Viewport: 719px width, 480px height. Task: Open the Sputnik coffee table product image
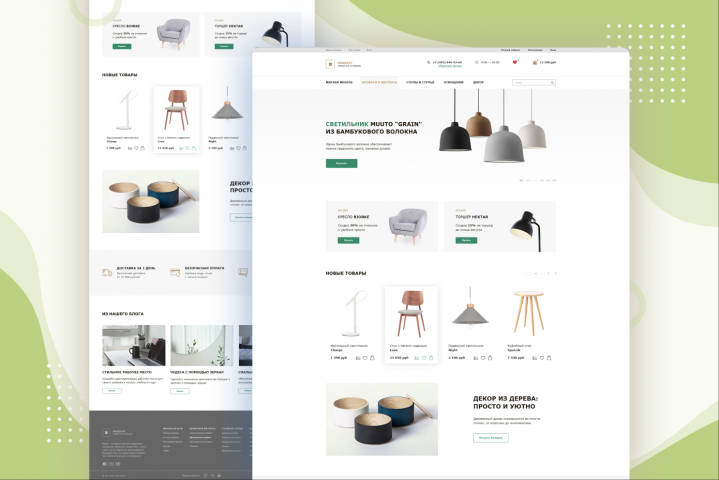pos(529,313)
